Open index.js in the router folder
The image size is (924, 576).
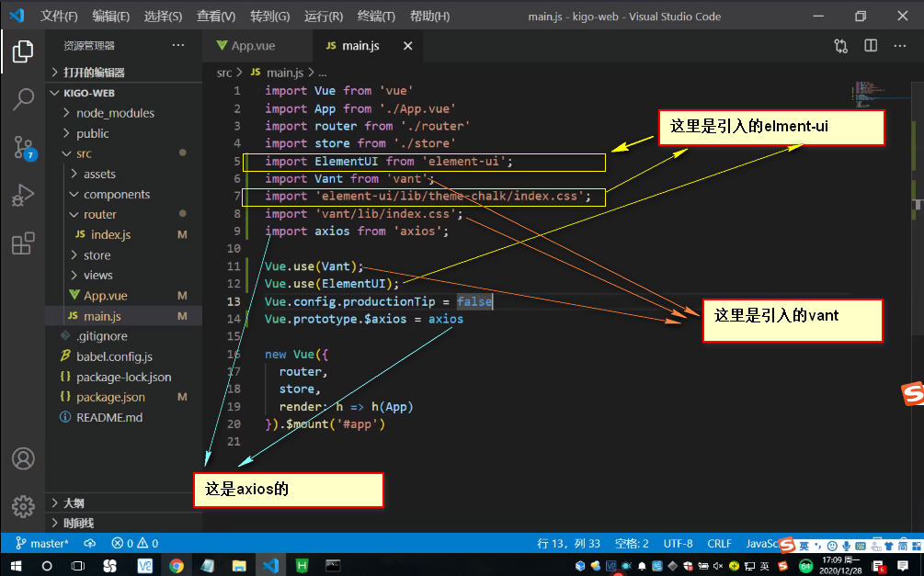(124, 235)
